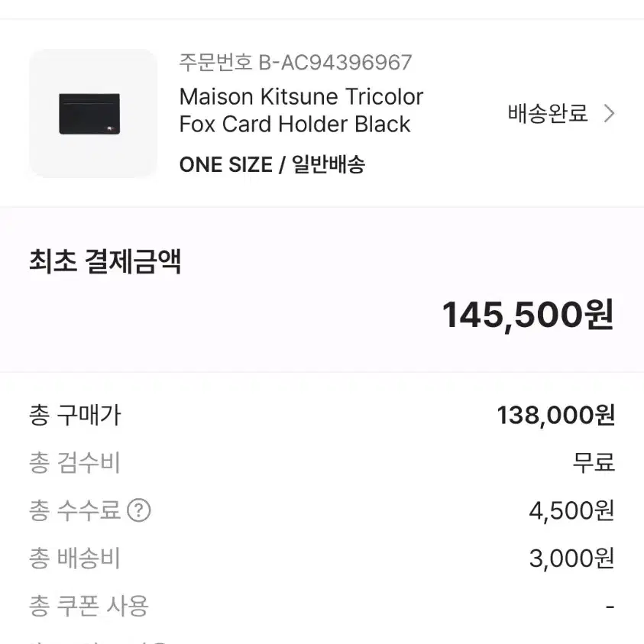Select the 배송완료 delivery status label
Viewport: 644px width, 644px height.
tap(548, 113)
